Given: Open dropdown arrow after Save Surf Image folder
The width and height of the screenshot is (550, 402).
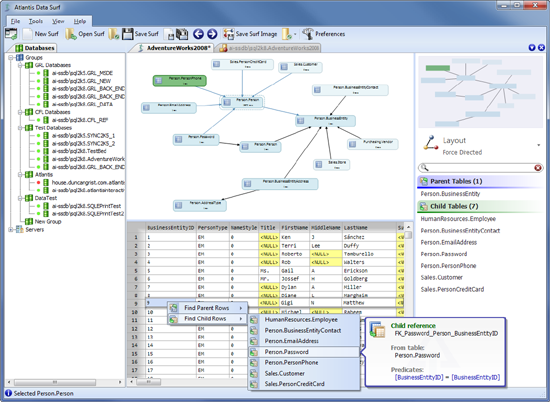Looking at the screenshot, I should 295,34.
